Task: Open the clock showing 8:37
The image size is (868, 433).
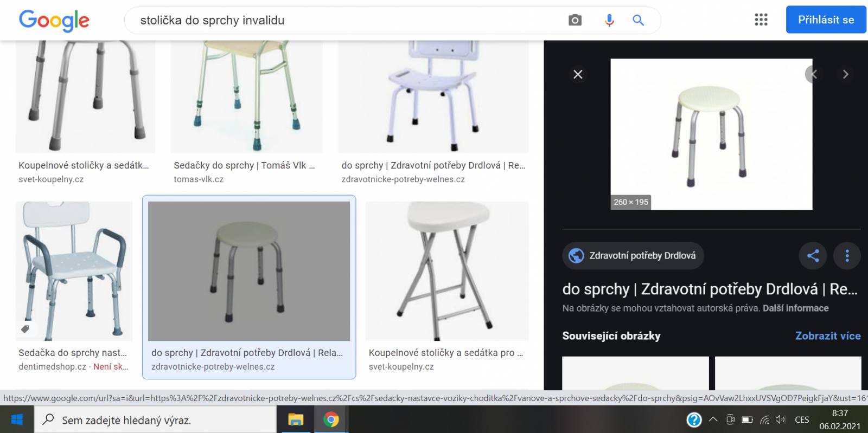Action: click(840, 419)
